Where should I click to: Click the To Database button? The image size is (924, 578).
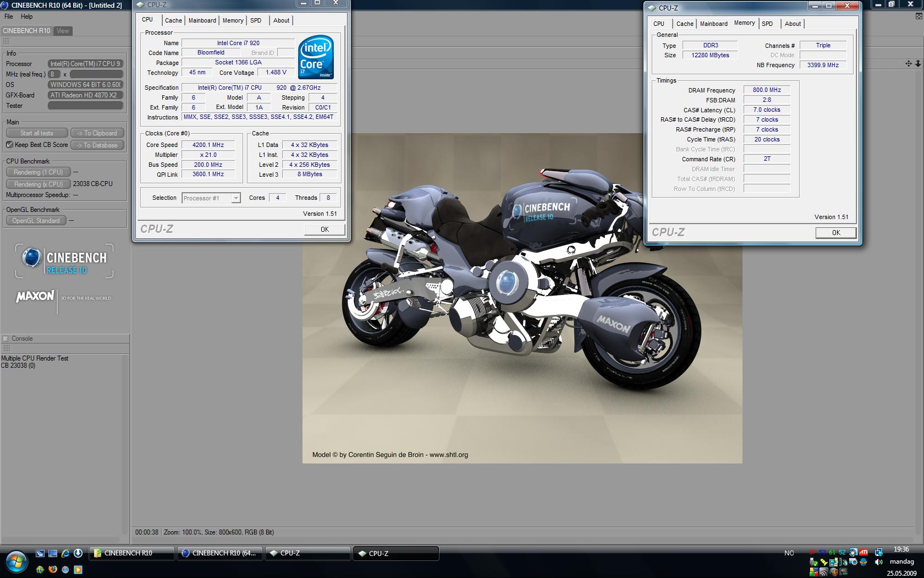point(97,145)
